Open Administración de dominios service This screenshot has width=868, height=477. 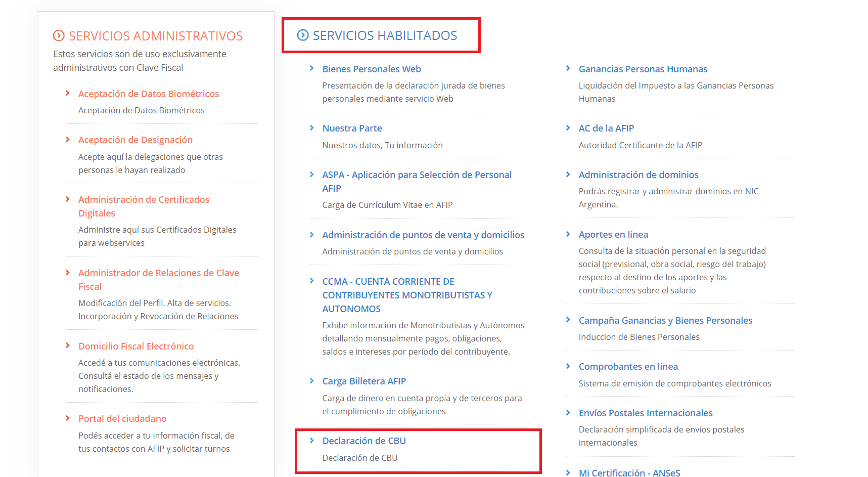(638, 175)
